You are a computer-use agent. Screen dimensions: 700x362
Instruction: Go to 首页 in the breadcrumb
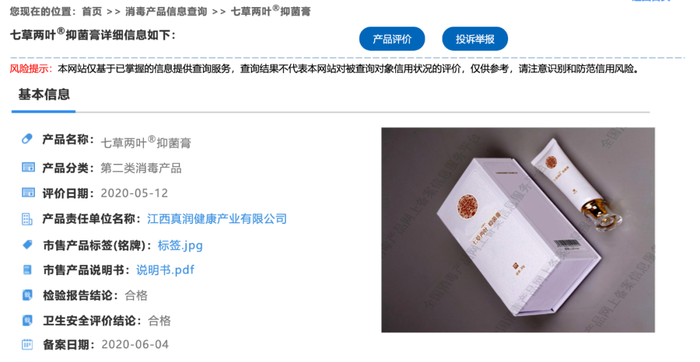coord(92,12)
